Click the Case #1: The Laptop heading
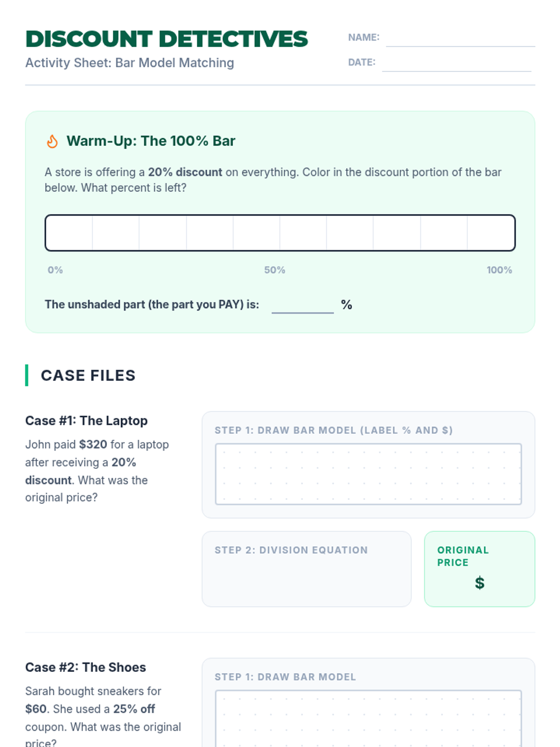This screenshot has height=747, width=560. (x=86, y=421)
